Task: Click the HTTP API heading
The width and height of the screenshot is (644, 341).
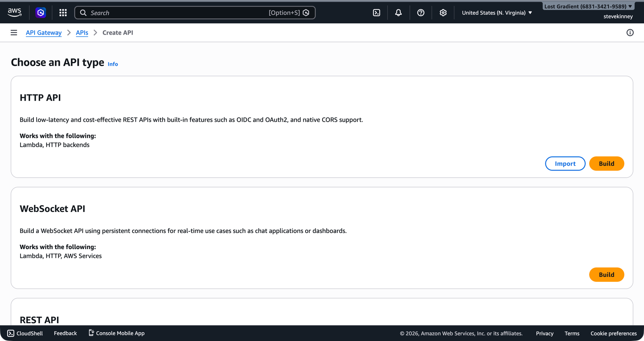Action: 40,98
